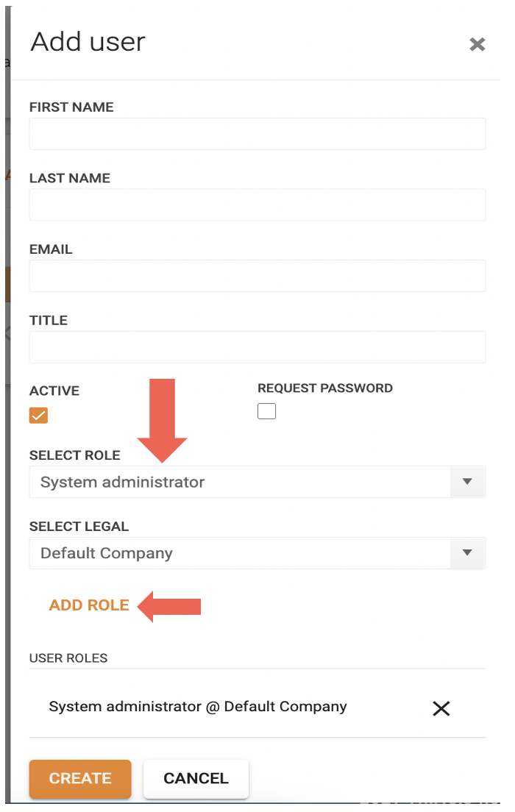The width and height of the screenshot is (515, 812).
Task: Uncheck the Active checkbox
Action: coord(38,416)
